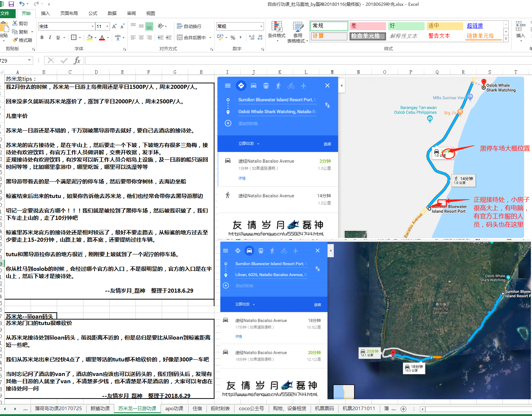Open 条件格式 conditional formatting
Screen dimensions: 532x416
click(277, 31)
